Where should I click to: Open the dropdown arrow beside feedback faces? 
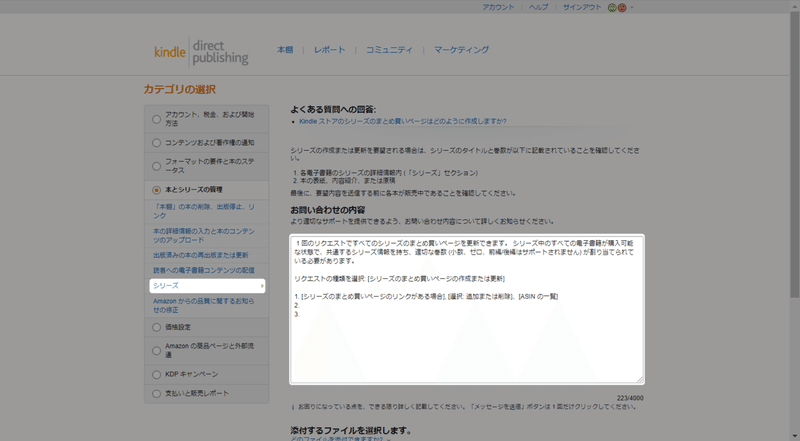[x=632, y=8]
